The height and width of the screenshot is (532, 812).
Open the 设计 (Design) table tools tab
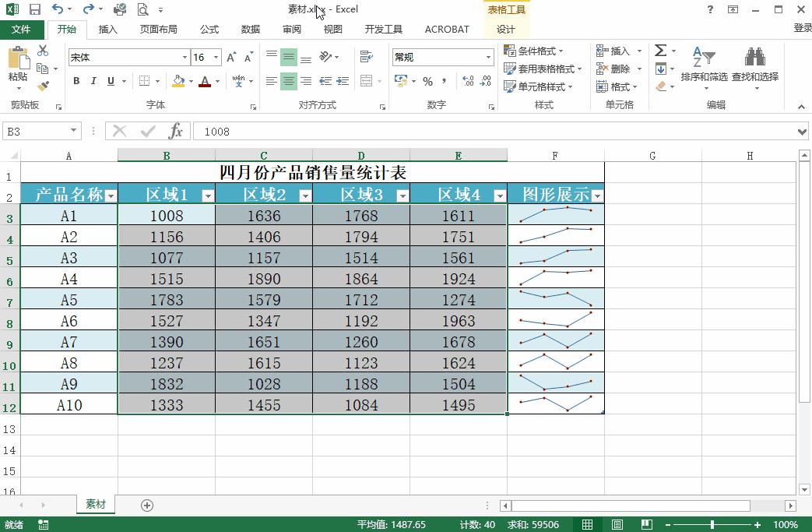tap(506, 30)
